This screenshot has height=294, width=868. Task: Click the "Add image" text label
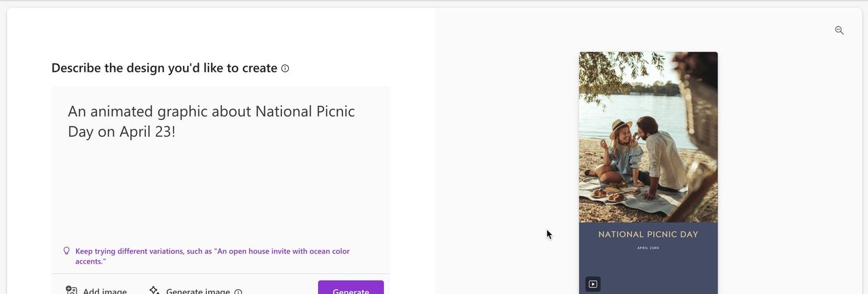click(x=104, y=291)
